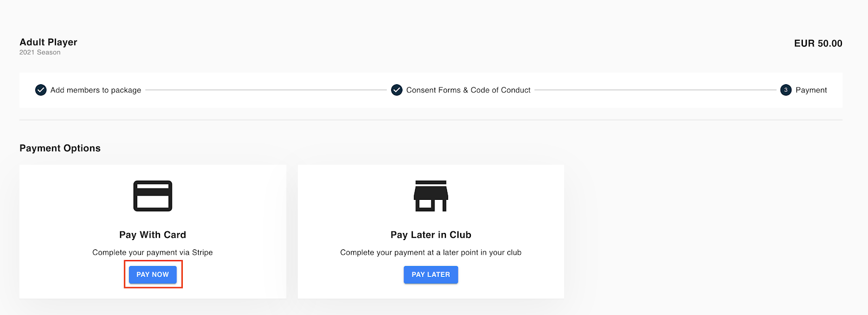Click the pay at a later point description
Screen dimensions: 868x315
pyautogui.click(x=431, y=253)
